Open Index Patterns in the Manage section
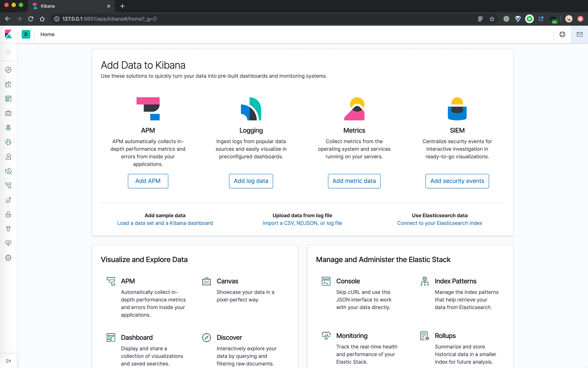This screenshot has width=588, height=368. 455,281
